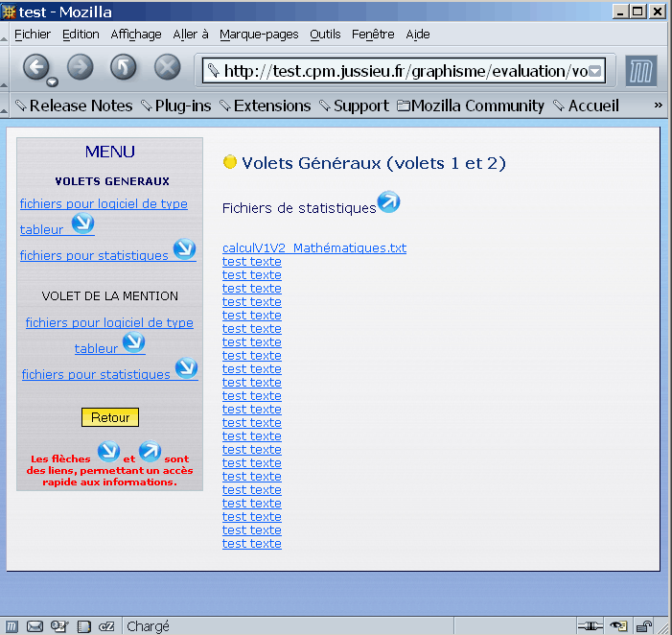Open ChatZilla cZ icon in status bar
The width and height of the screenshot is (672, 635).
[106, 626]
